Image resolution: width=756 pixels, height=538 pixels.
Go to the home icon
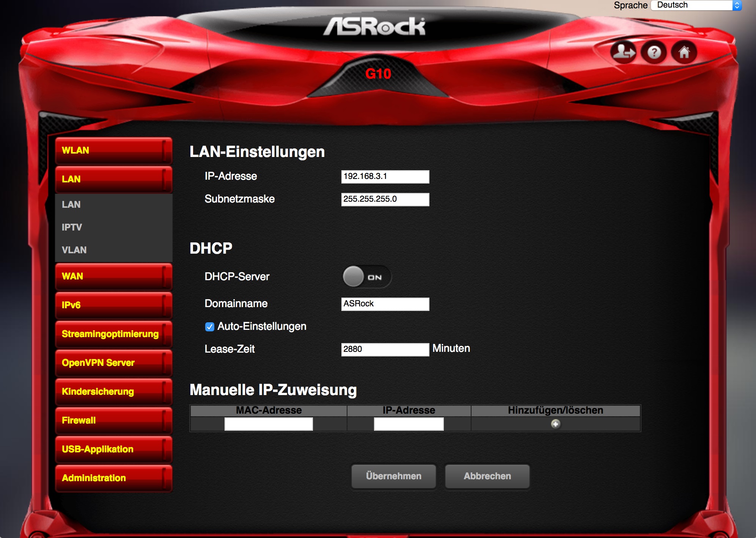[684, 52]
